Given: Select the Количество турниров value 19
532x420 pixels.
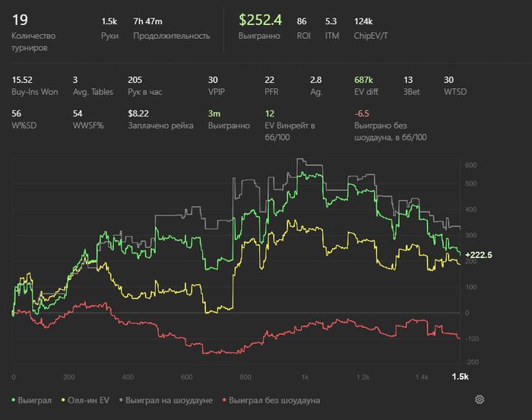Looking at the screenshot, I should 20,21.
